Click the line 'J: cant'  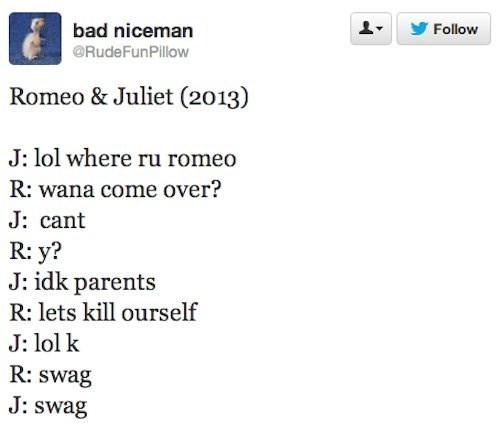(47, 220)
